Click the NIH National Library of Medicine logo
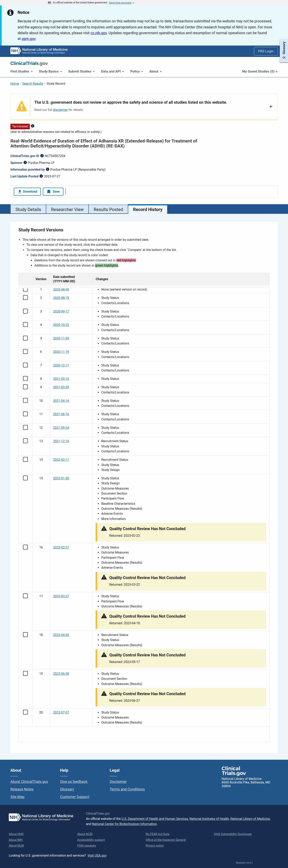The image size is (288, 868). click(39, 51)
